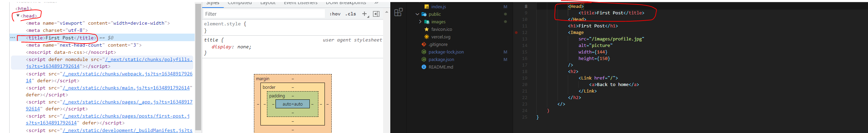868x133 pixels.
Task: Click the .gitignore git icon
Action: tap(424, 44)
